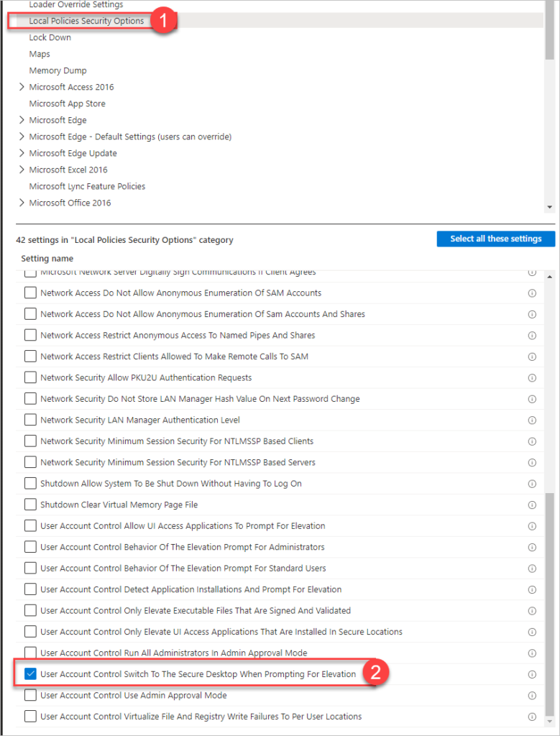The width and height of the screenshot is (560, 736).
Task: Uncheck User Account Control Switch To The Secure Desktop setting
Action: 29,674
